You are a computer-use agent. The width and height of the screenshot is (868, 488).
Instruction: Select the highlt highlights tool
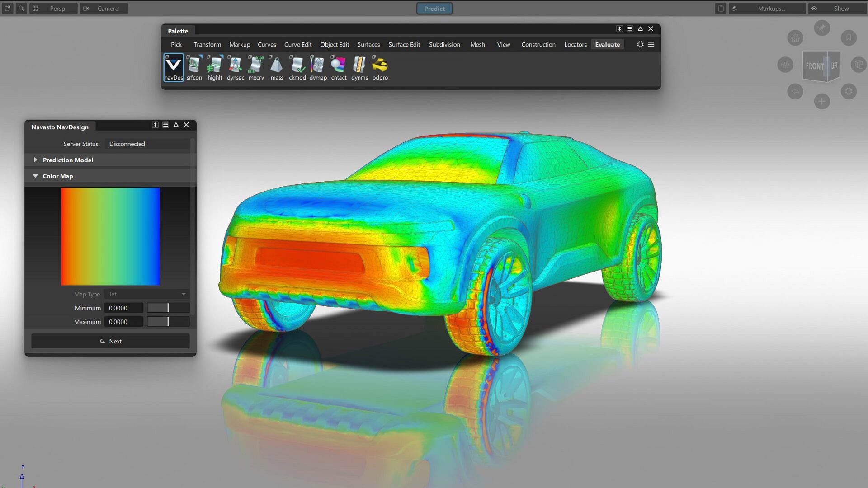[215, 66]
